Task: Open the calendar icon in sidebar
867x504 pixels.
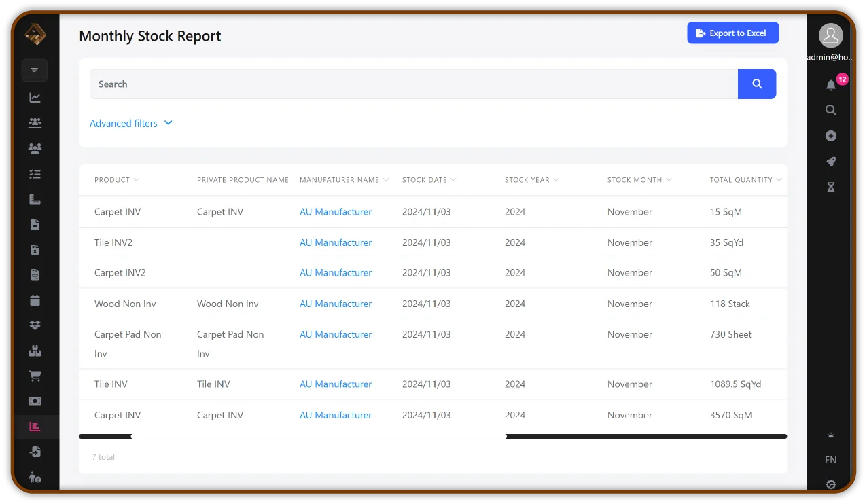Action: point(35,300)
